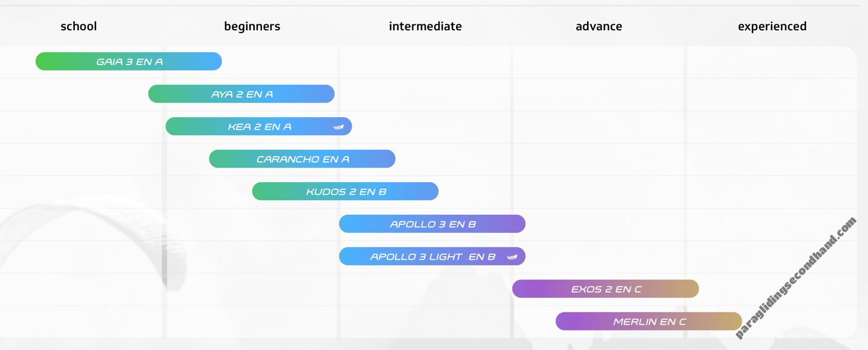Click the beginners column heading

tap(252, 27)
